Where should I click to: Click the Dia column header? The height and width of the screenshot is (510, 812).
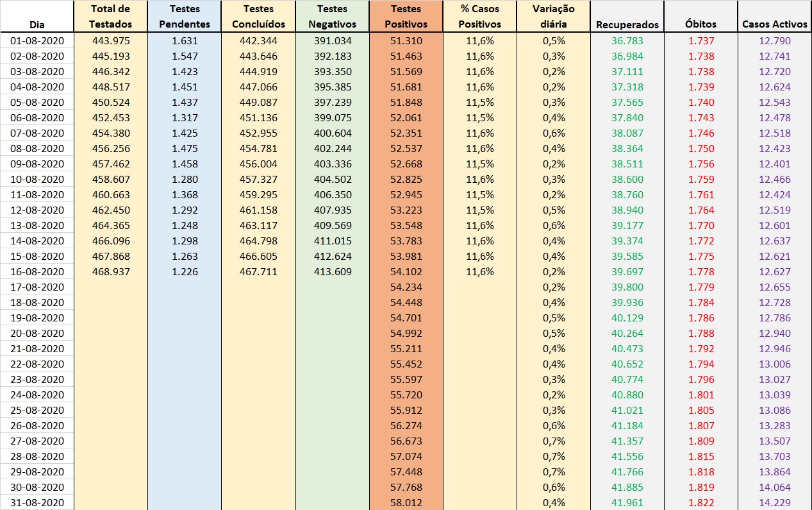37,24
